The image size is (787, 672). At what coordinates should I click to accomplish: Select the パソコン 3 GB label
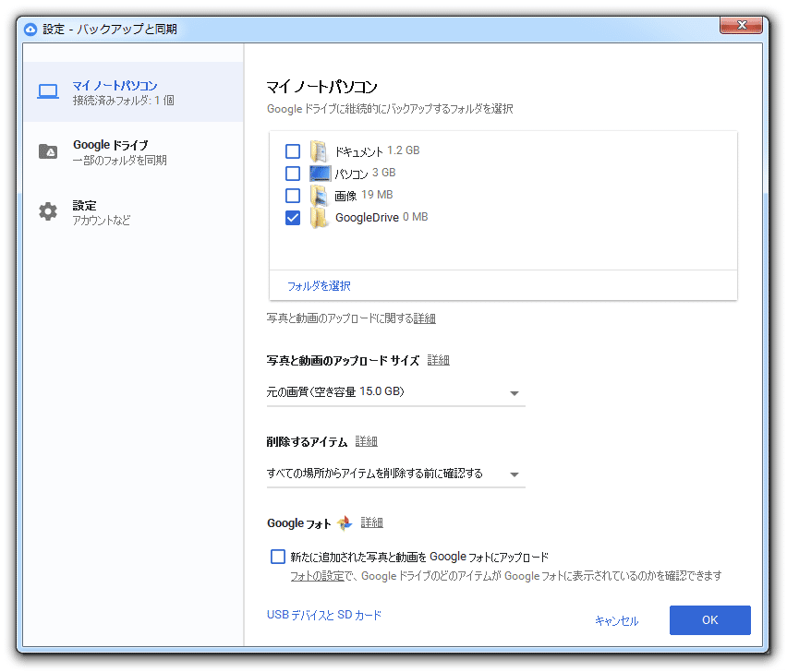tap(365, 173)
